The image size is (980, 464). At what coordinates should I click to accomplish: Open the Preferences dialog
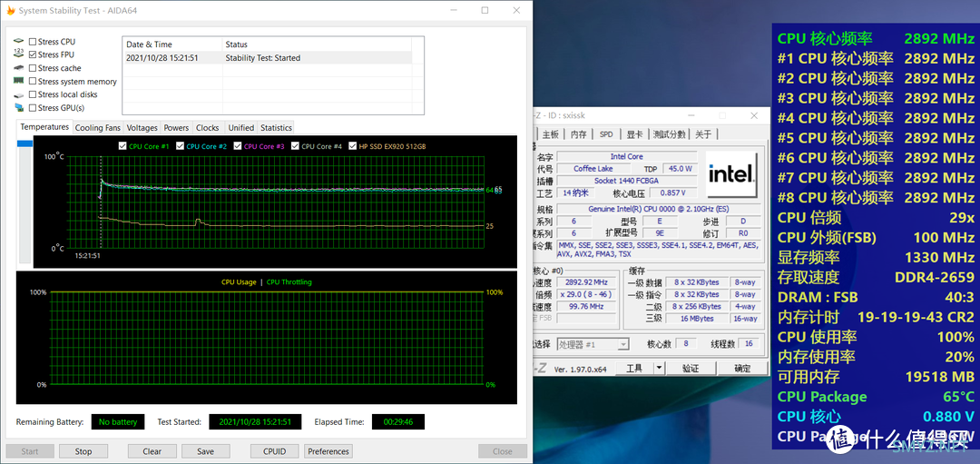[x=328, y=451]
